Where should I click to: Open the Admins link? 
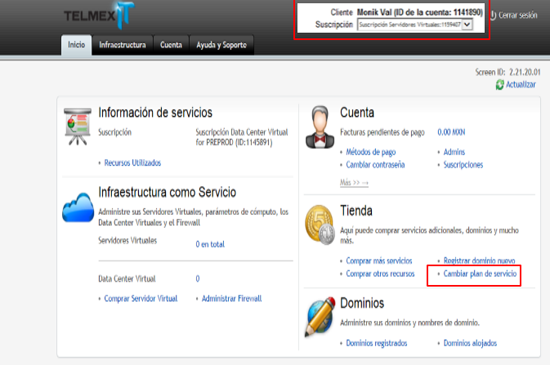pos(454,152)
